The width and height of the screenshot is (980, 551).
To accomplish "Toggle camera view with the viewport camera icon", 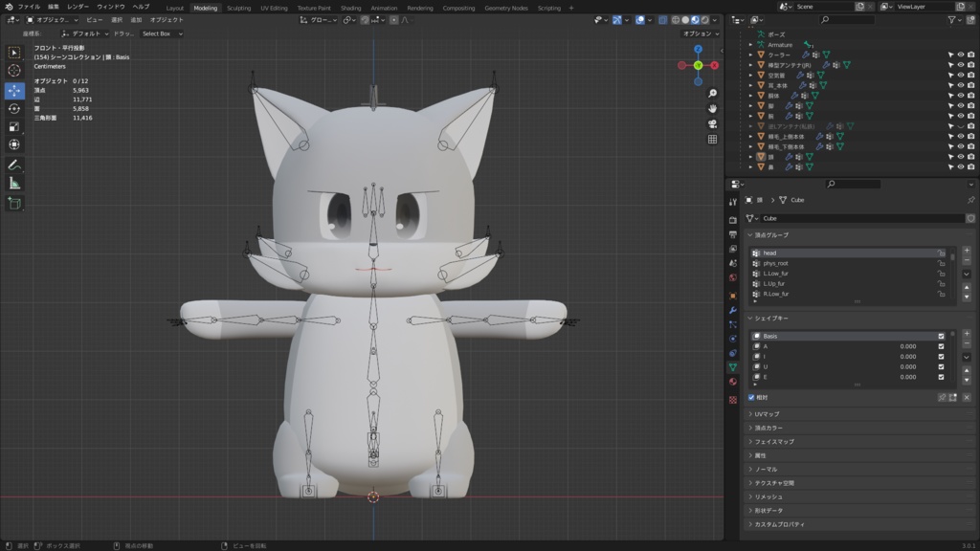I will coord(713,123).
